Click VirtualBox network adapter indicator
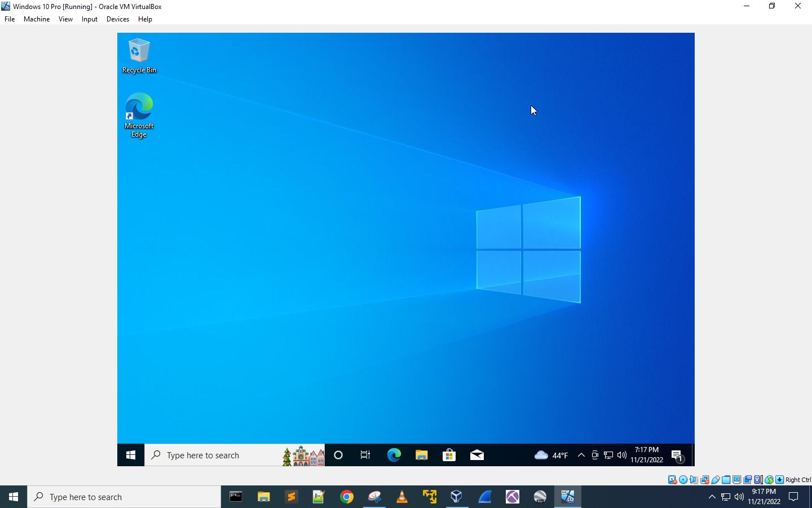812x508 pixels. pos(704,480)
